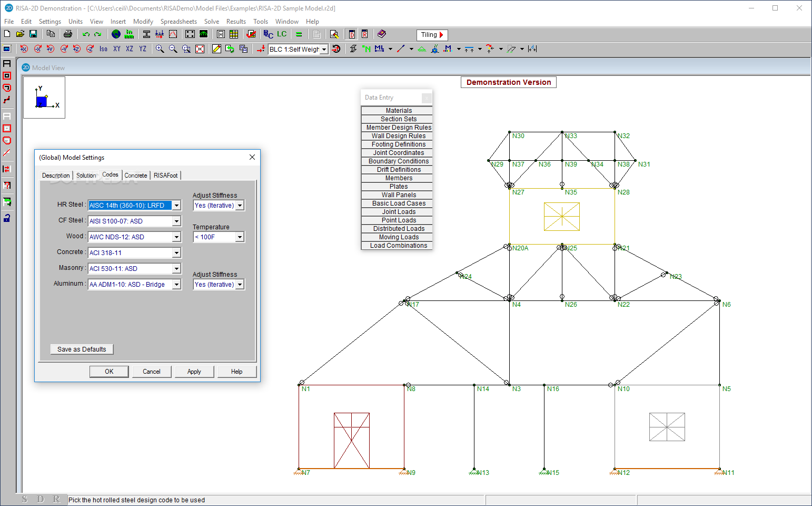This screenshot has width=812, height=506.
Task: Open CF Steel code dropdown
Action: point(177,221)
